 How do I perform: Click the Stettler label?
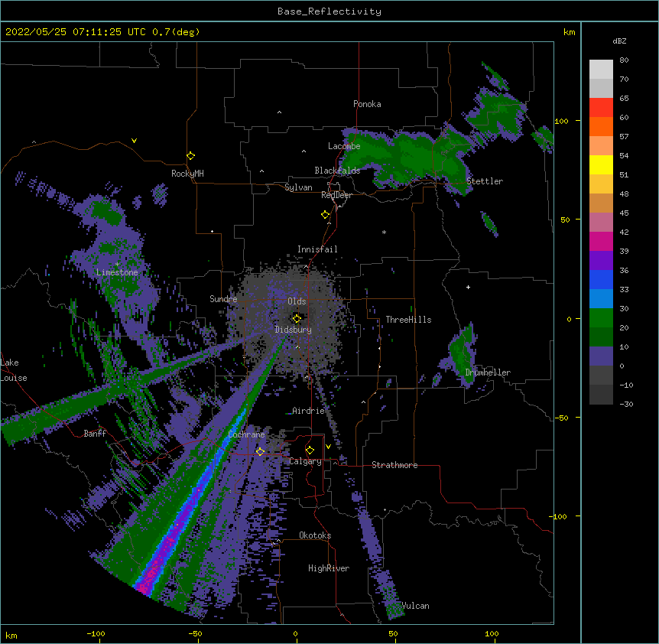[485, 181]
